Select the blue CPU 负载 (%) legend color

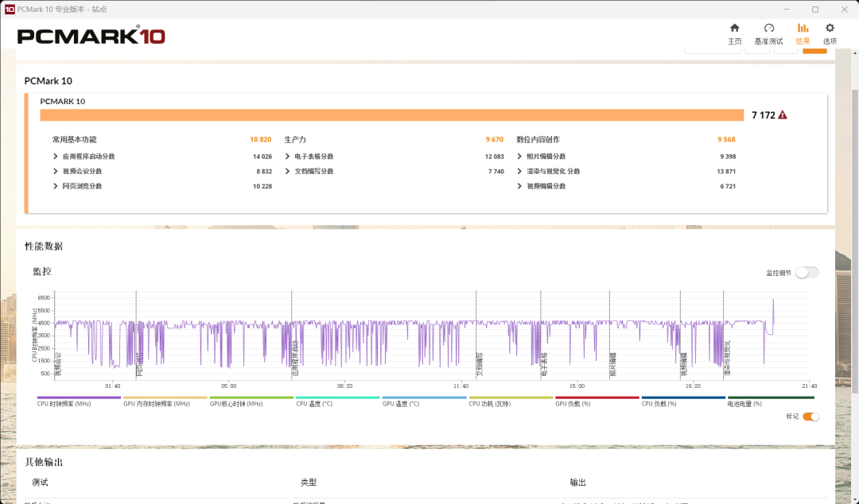tap(683, 397)
